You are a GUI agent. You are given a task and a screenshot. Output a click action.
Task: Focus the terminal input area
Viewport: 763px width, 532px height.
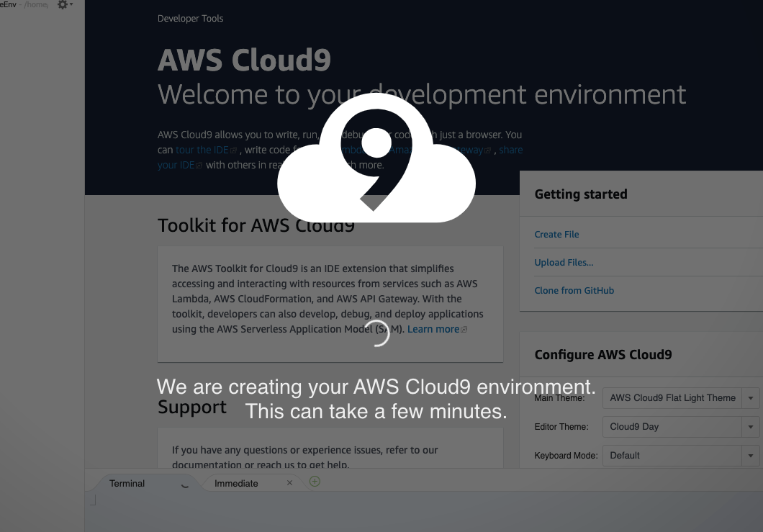click(423, 512)
